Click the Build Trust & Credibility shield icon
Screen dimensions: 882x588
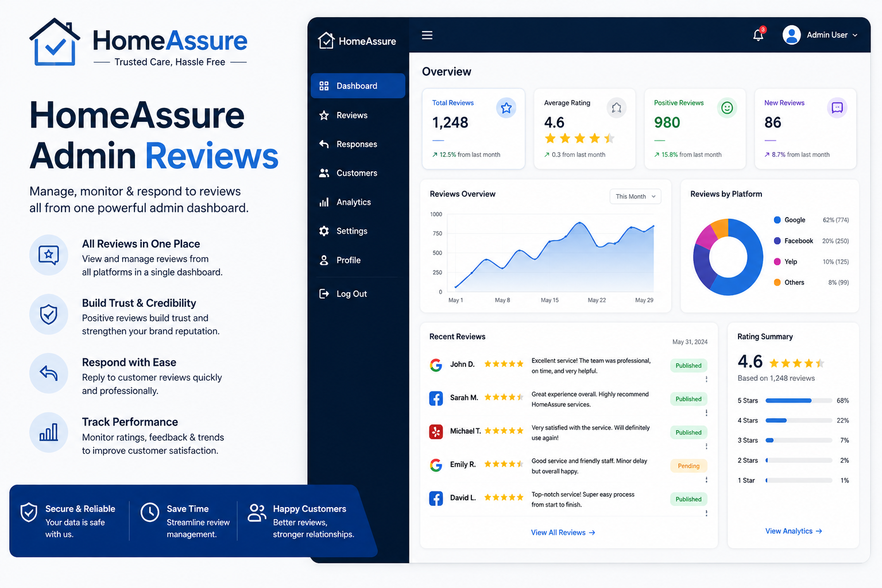point(49,314)
